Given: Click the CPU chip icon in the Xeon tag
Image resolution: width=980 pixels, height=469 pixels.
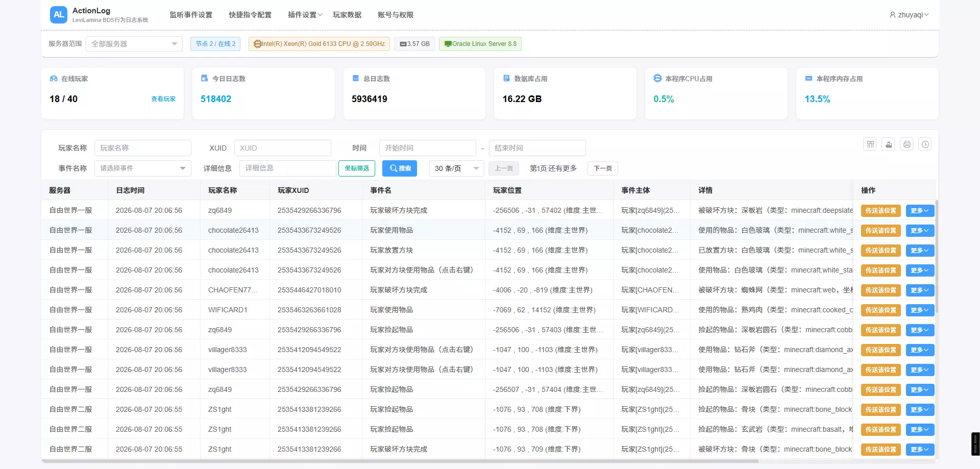Looking at the screenshot, I should coord(257,44).
